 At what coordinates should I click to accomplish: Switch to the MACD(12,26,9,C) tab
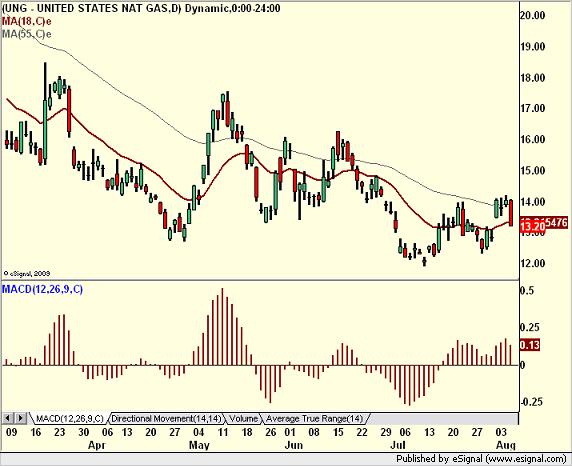tap(69, 419)
